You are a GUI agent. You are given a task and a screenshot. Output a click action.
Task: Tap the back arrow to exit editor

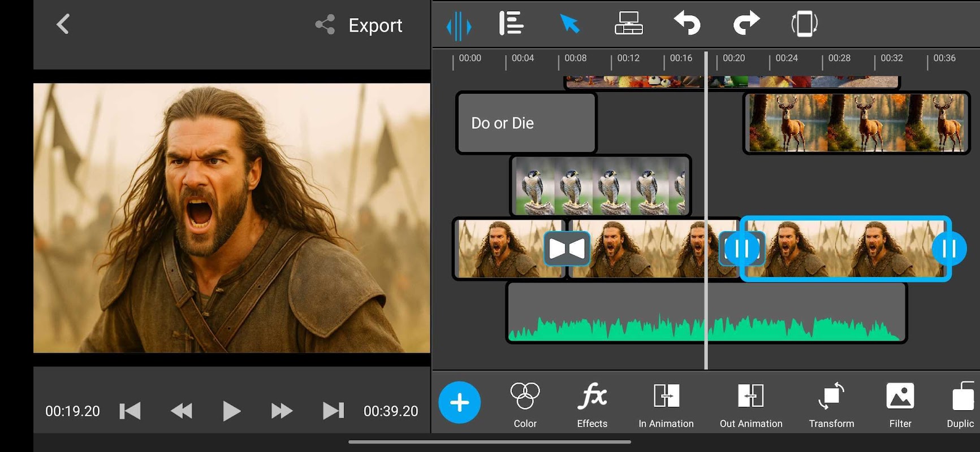[x=63, y=24]
